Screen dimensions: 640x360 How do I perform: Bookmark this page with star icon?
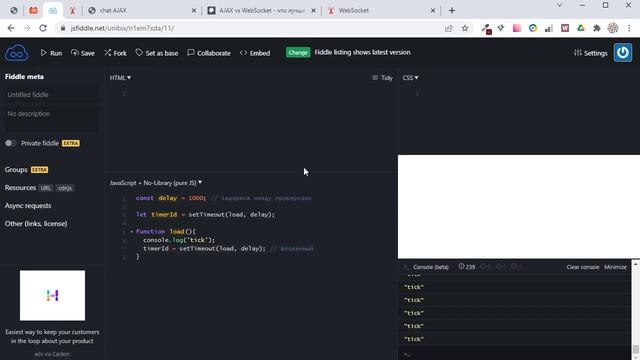[x=465, y=28]
